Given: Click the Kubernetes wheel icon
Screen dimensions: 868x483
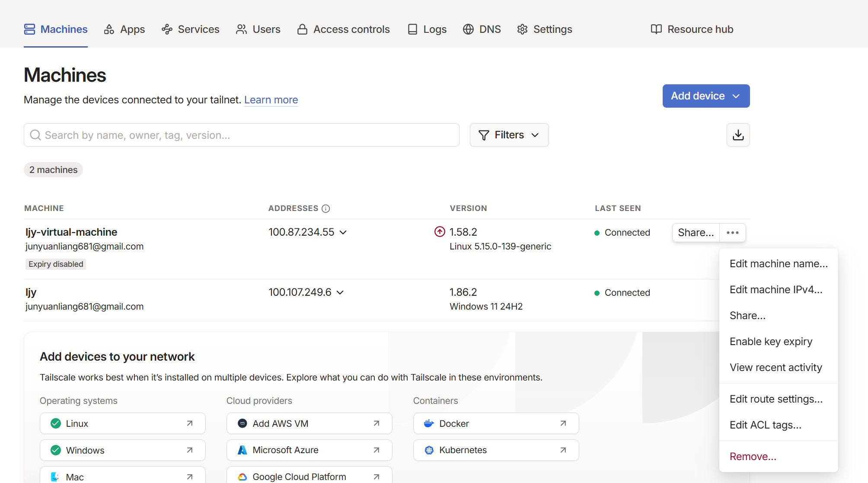Looking at the screenshot, I should (429, 450).
